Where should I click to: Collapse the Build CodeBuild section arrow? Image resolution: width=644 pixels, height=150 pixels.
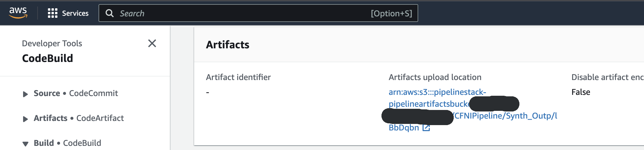point(25,144)
